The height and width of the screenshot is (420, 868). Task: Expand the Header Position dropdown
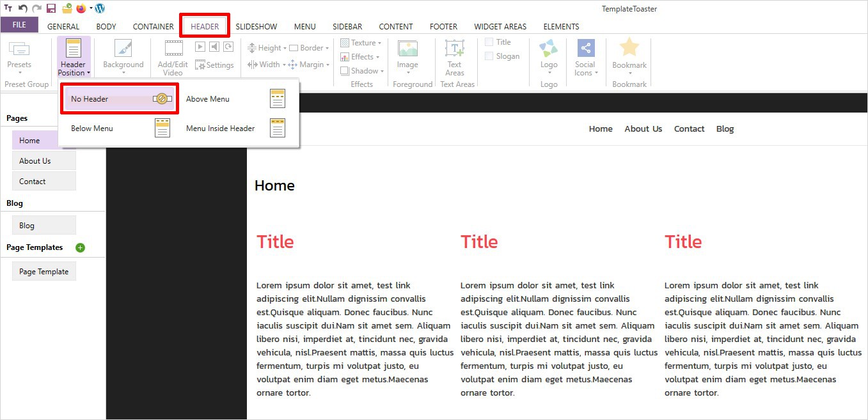(74, 58)
